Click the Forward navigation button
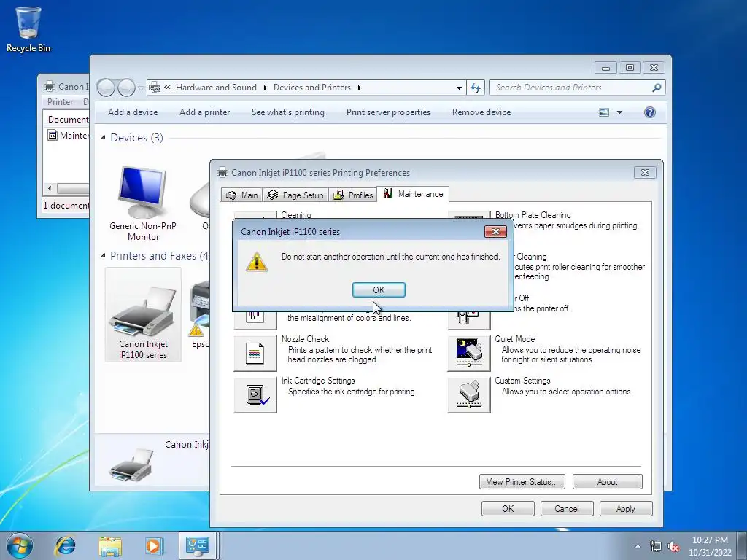Image resolution: width=747 pixels, height=560 pixels. point(126,87)
